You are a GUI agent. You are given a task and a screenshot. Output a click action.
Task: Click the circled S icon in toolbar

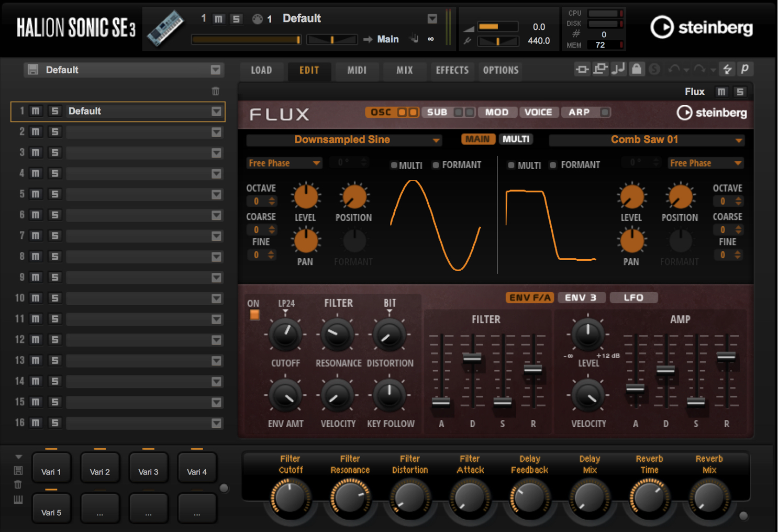click(x=654, y=69)
